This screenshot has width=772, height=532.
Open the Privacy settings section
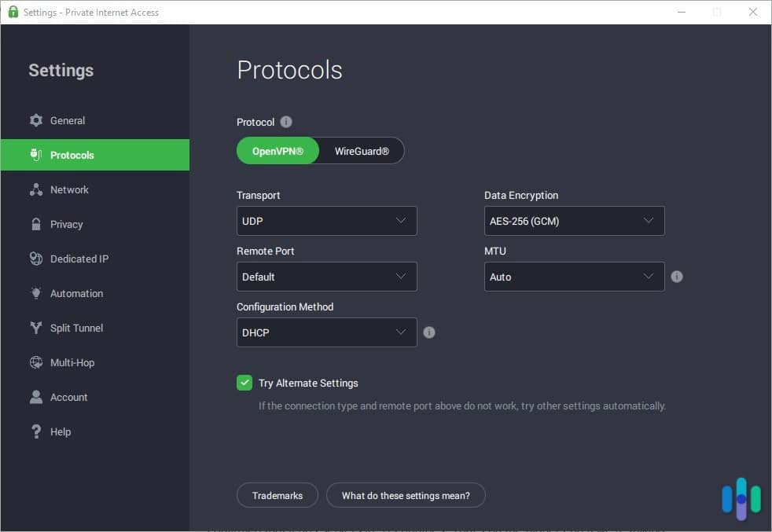[95, 225]
